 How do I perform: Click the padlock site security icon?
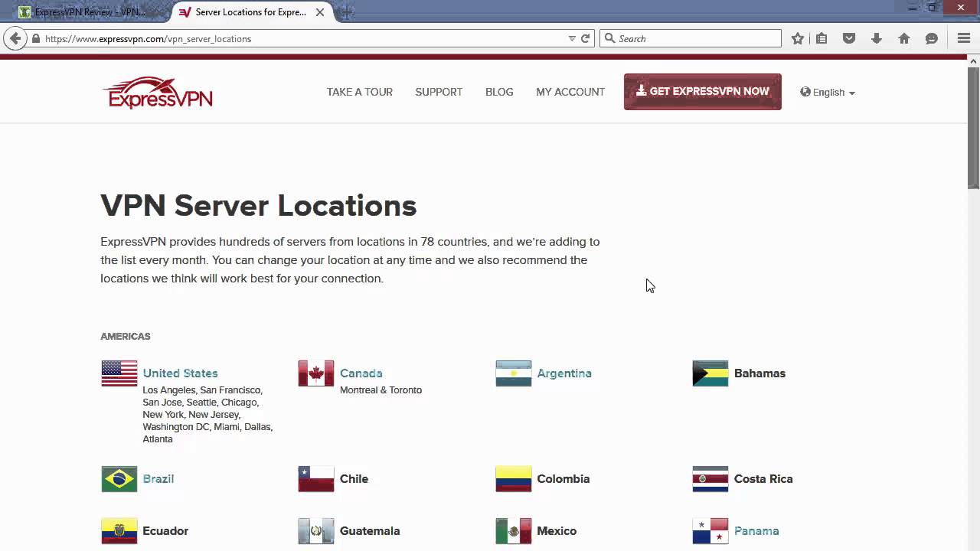coord(35,38)
